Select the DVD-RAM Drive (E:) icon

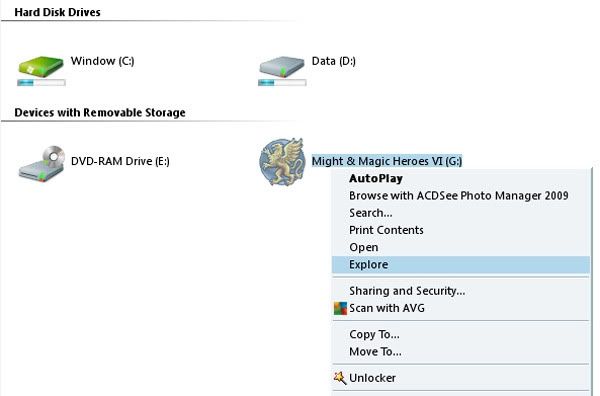41,163
